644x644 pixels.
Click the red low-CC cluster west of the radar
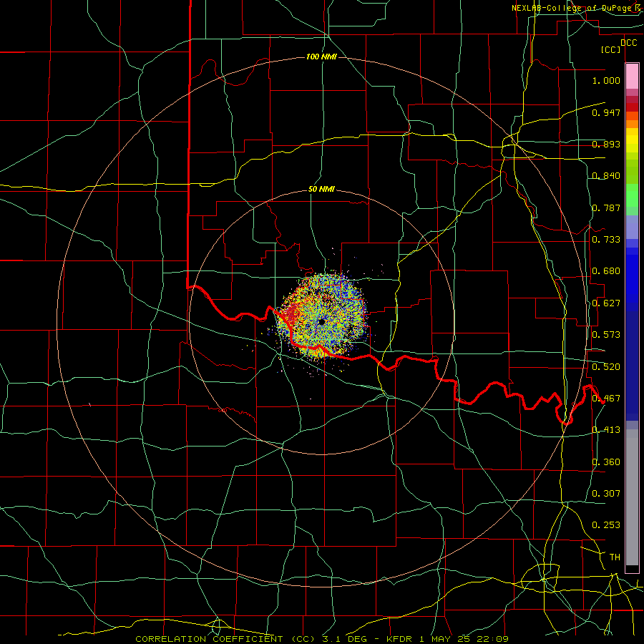pos(292,316)
